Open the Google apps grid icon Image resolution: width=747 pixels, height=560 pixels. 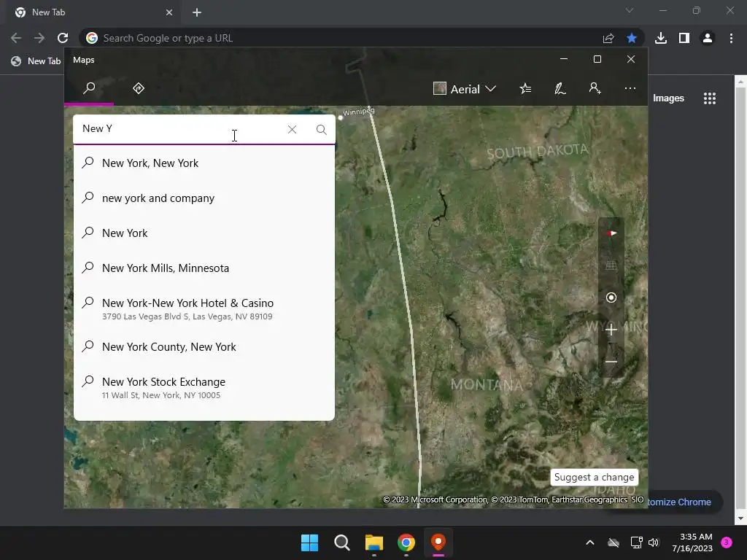point(709,98)
